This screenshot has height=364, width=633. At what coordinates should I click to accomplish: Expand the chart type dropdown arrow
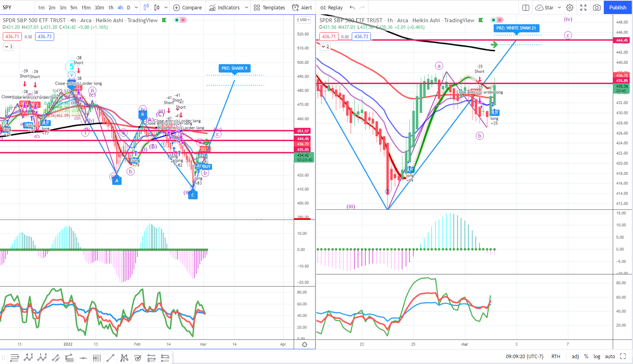(x=166, y=7)
